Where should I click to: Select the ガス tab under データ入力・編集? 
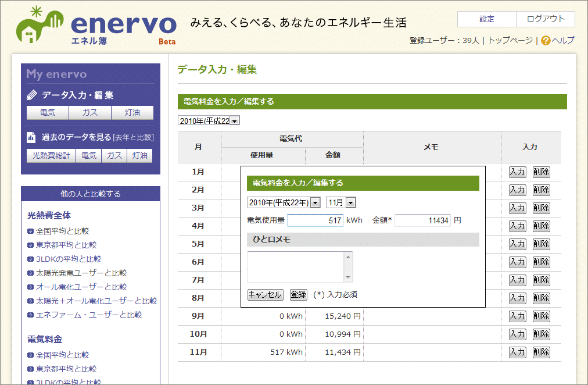[90, 113]
